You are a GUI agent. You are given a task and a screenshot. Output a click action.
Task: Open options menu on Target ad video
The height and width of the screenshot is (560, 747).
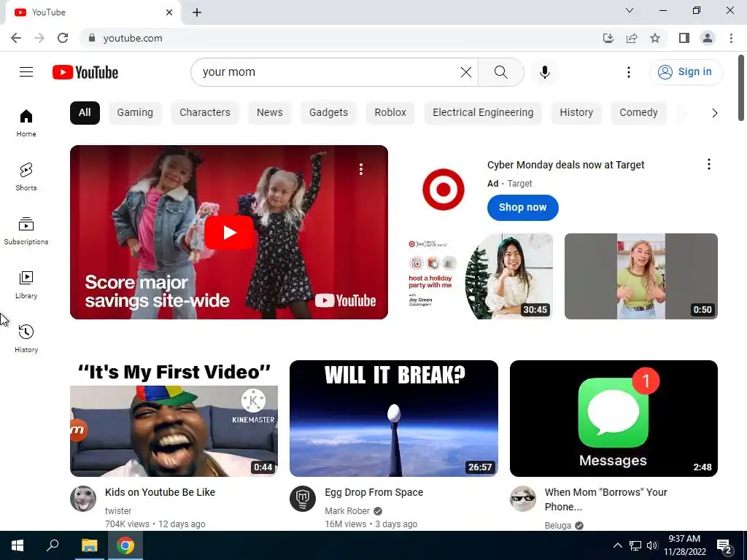[x=361, y=169]
